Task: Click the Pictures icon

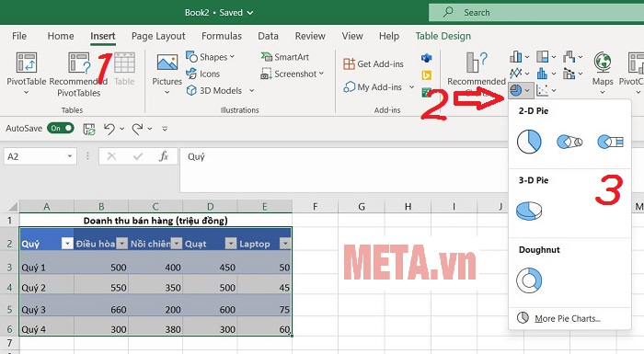Action: coord(167,63)
